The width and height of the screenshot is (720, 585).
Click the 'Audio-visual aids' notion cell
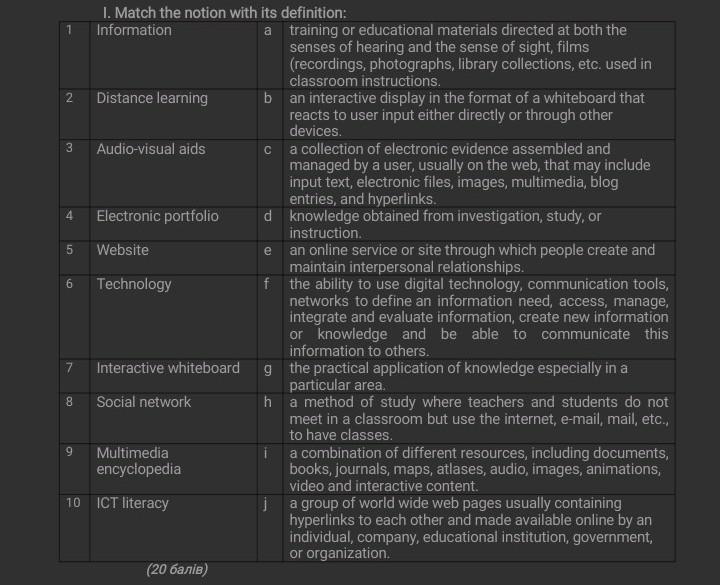coord(151,148)
